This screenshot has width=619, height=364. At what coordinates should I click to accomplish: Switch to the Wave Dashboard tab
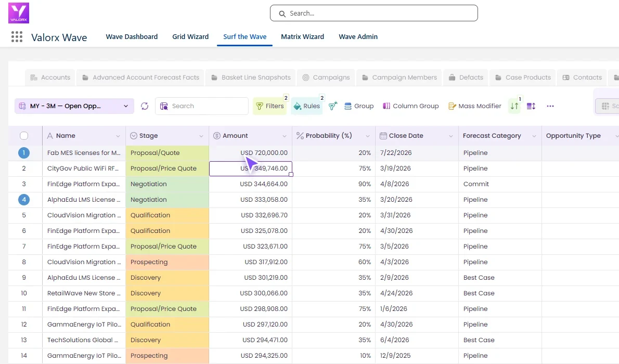point(132,37)
